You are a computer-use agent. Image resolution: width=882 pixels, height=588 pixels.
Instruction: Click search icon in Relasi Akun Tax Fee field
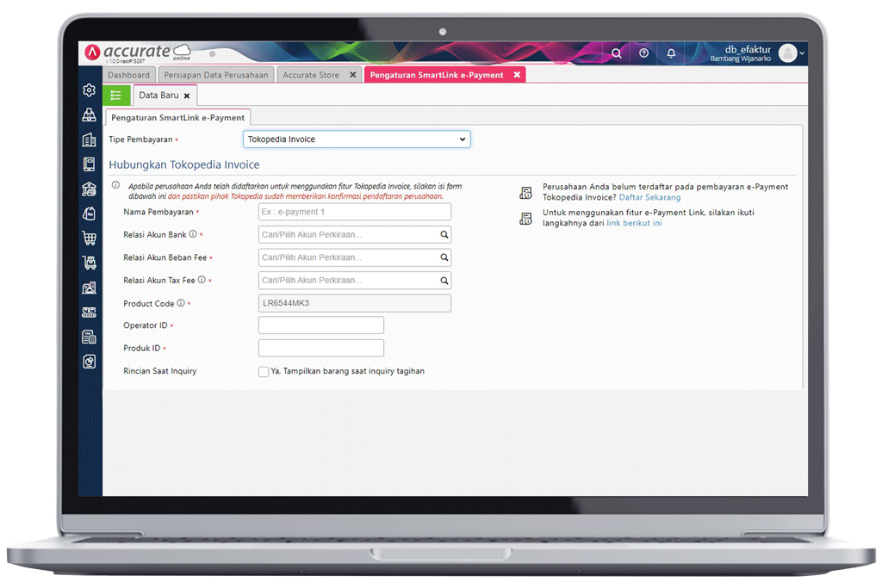444,281
